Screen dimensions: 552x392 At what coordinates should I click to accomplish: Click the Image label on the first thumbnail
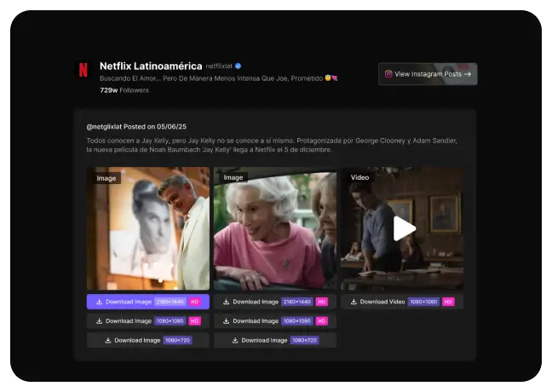tap(106, 178)
